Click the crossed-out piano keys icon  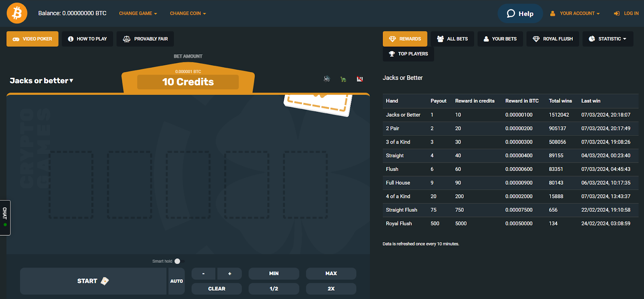pyautogui.click(x=360, y=79)
